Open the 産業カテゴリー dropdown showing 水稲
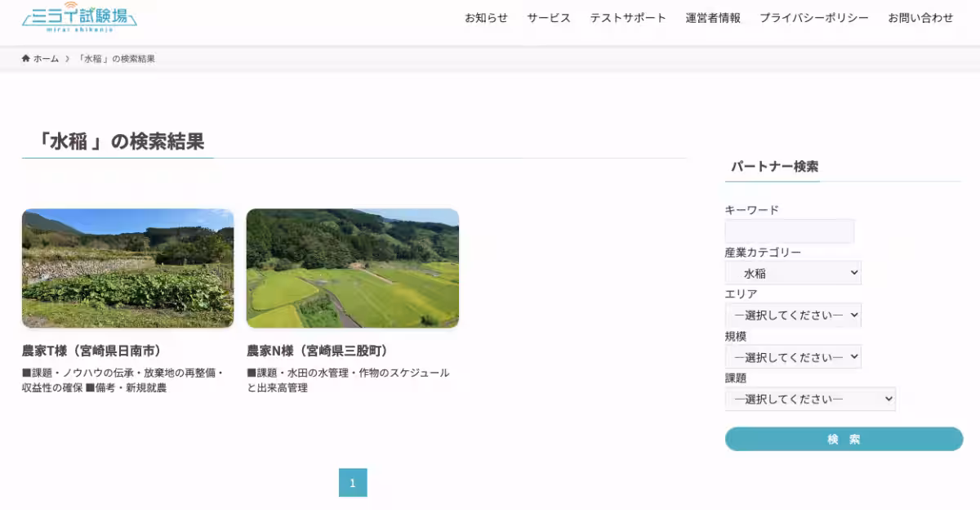Image resolution: width=980 pixels, height=510 pixels. tap(792, 272)
